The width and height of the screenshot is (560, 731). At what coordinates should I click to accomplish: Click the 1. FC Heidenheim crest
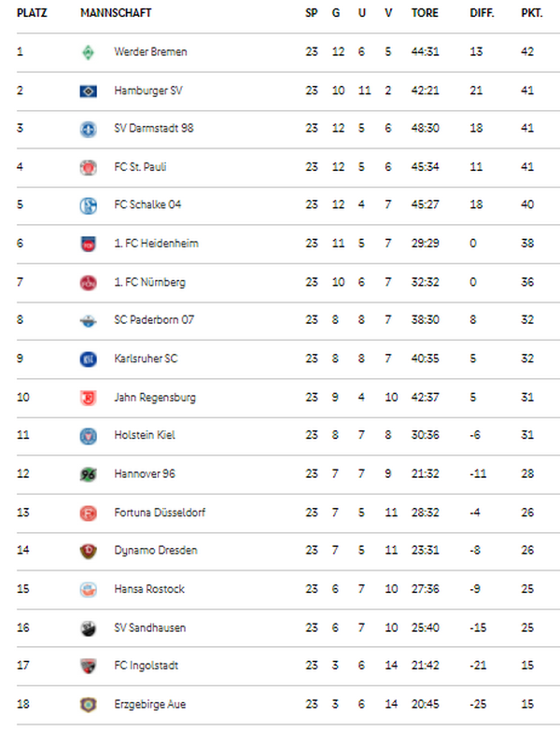click(88, 244)
